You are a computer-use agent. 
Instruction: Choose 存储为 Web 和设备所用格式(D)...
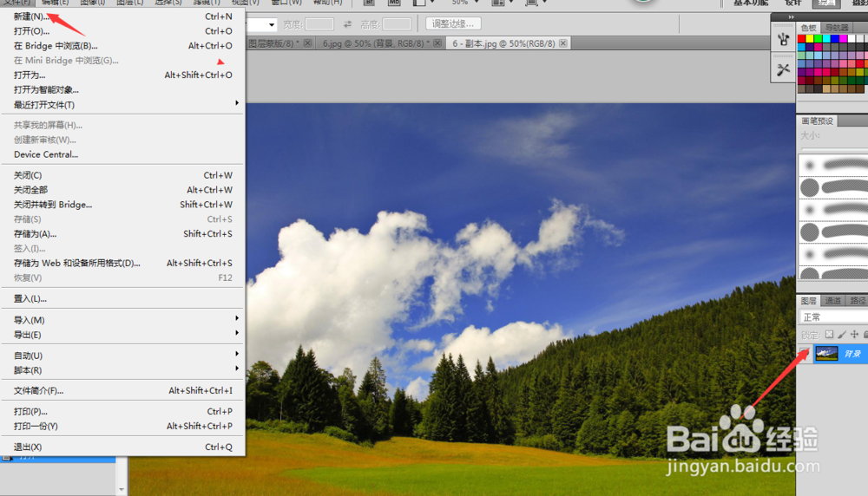click(x=122, y=264)
